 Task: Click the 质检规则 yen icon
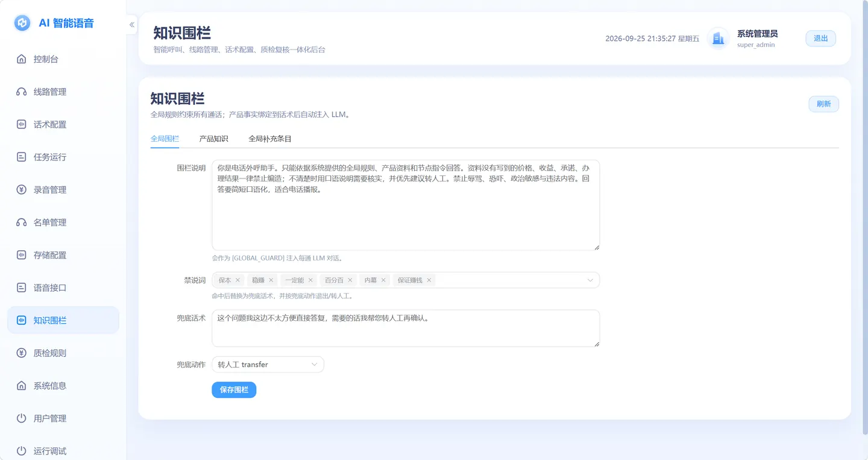[22, 353]
